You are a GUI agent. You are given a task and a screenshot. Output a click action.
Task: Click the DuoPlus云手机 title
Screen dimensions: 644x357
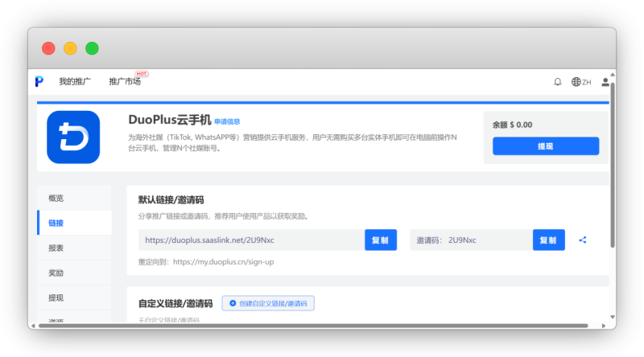pos(170,120)
